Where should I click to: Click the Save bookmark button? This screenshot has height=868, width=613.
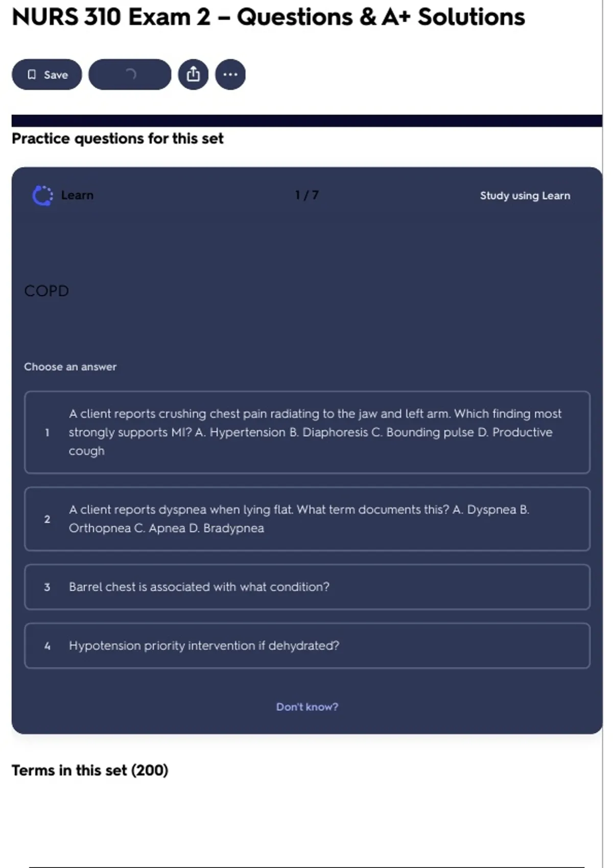47,75
